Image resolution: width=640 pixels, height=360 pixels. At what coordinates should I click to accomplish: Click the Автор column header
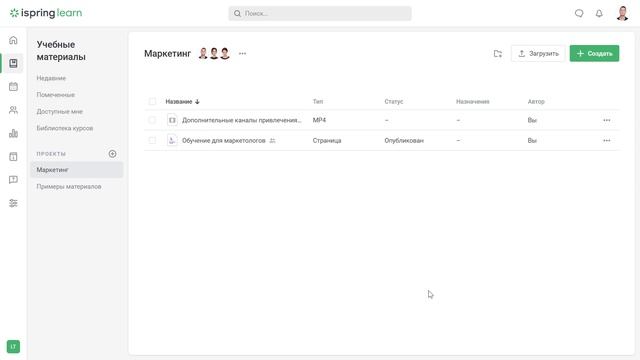536,102
